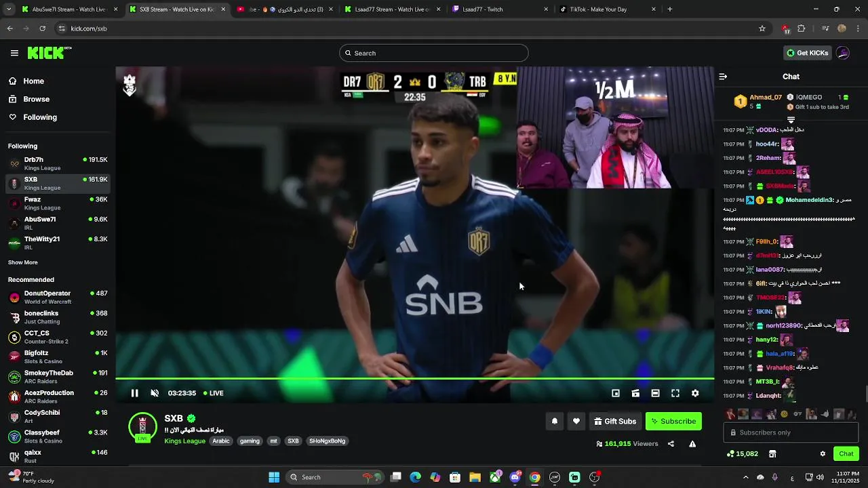
Task: Open Discord from the taskbar
Action: 515,477
